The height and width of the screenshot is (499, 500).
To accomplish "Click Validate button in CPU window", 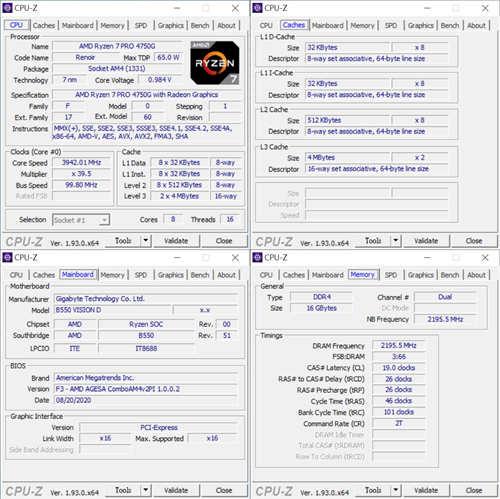I will [x=176, y=241].
